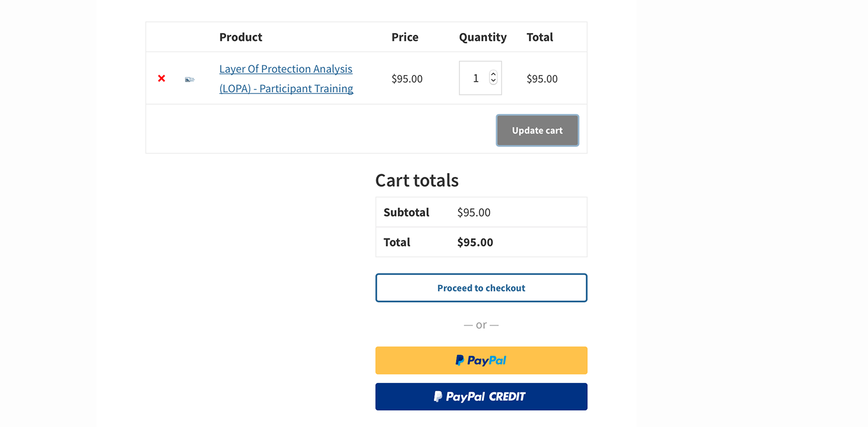Click the Cart totals heading
868x427 pixels.
[x=417, y=180]
